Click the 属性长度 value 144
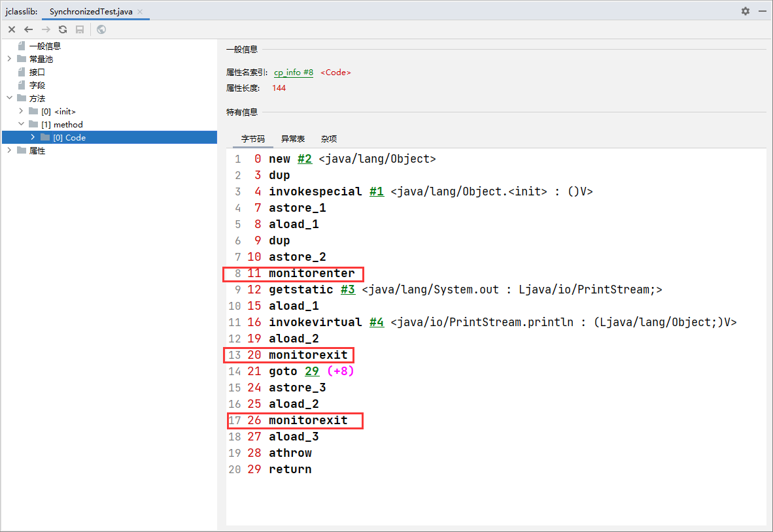This screenshot has width=773, height=532. 279,88
